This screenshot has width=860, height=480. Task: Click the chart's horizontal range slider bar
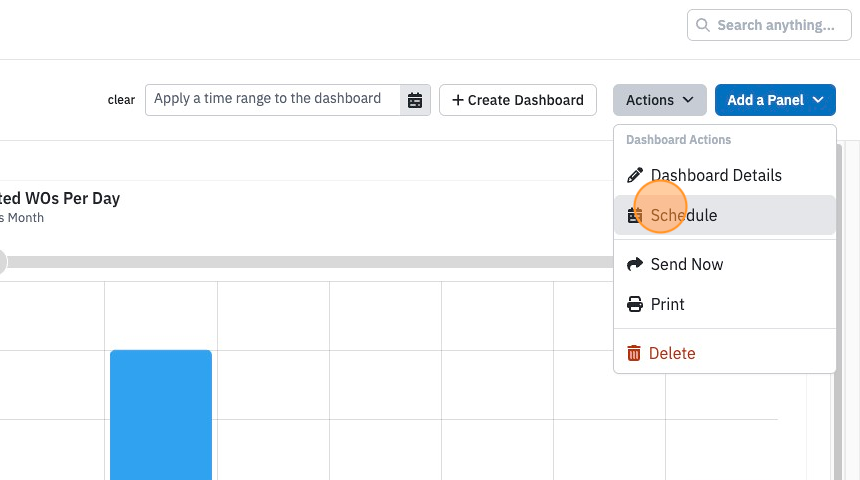click(x=307, y=262)
